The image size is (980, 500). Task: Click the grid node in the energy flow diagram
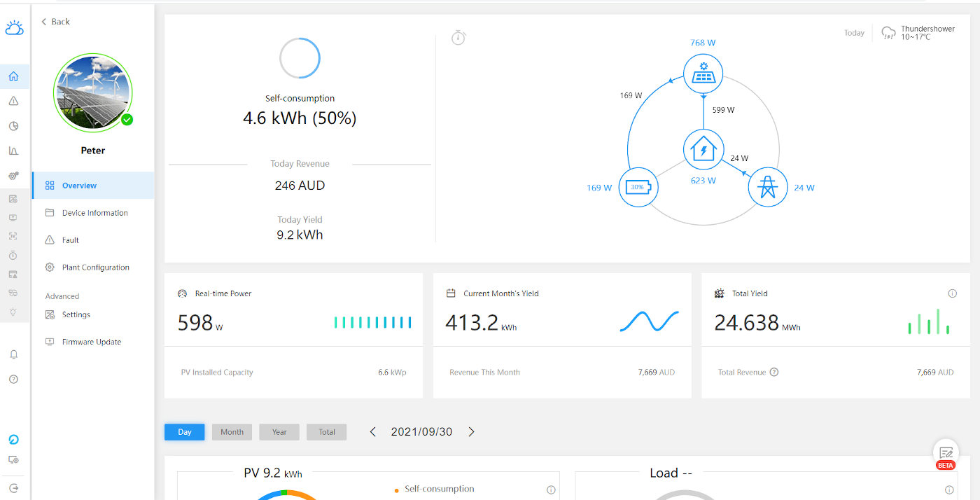point(768,187)
